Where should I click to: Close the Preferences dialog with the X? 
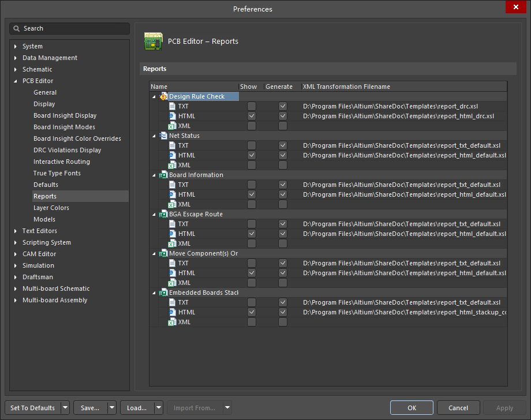516,7
